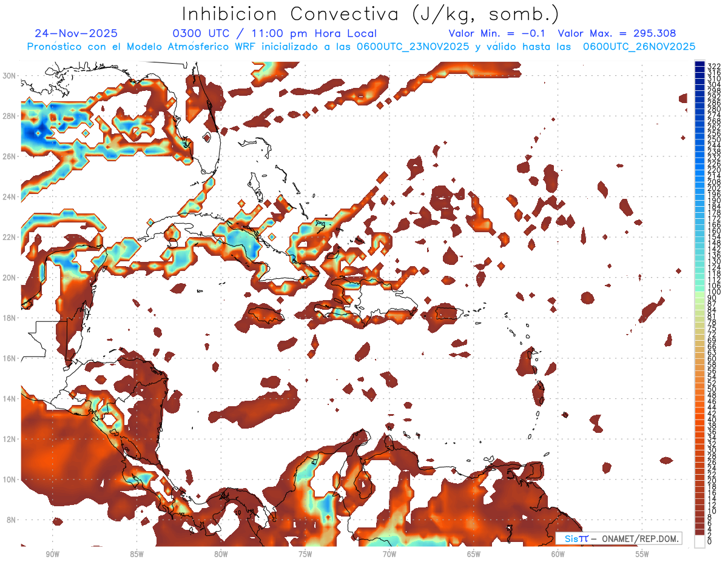Pick the darkest blue swatch at 322
Viewport: 728px width, 562px height.
tap(699, 65)
